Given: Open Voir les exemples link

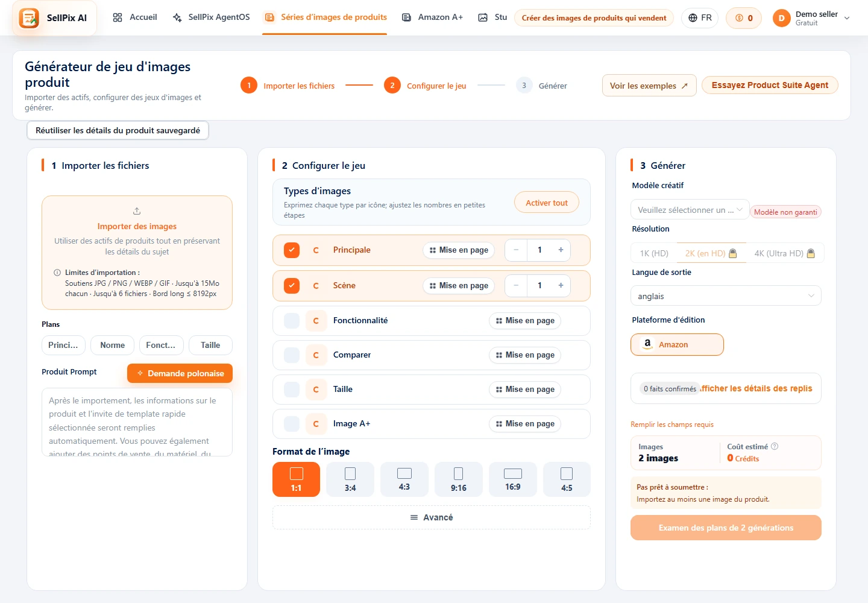Looking at the screenshot, I should point(649,86).
